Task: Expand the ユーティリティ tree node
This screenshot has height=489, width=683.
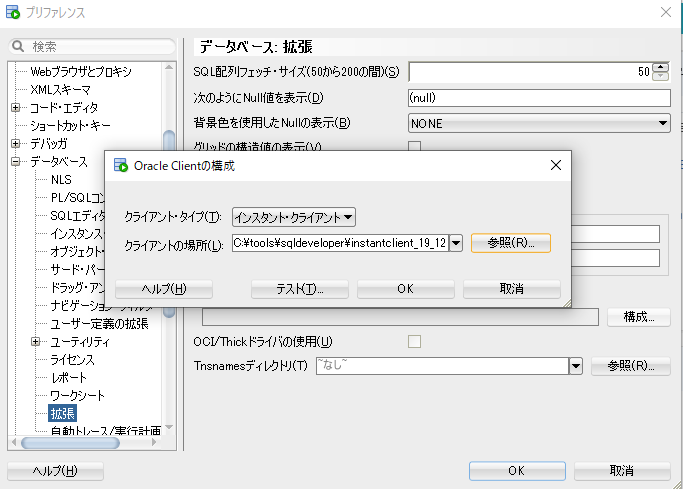Action: click(36, 342)
